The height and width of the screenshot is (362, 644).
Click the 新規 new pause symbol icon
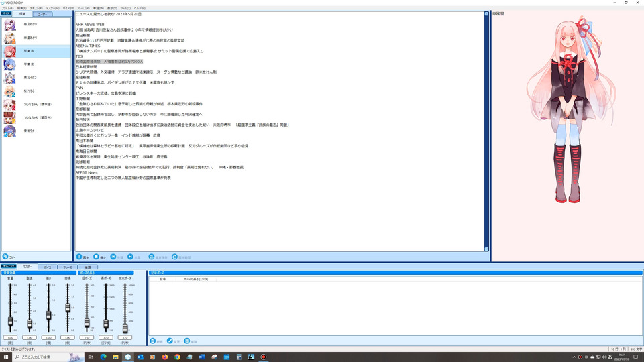(153, 341)
